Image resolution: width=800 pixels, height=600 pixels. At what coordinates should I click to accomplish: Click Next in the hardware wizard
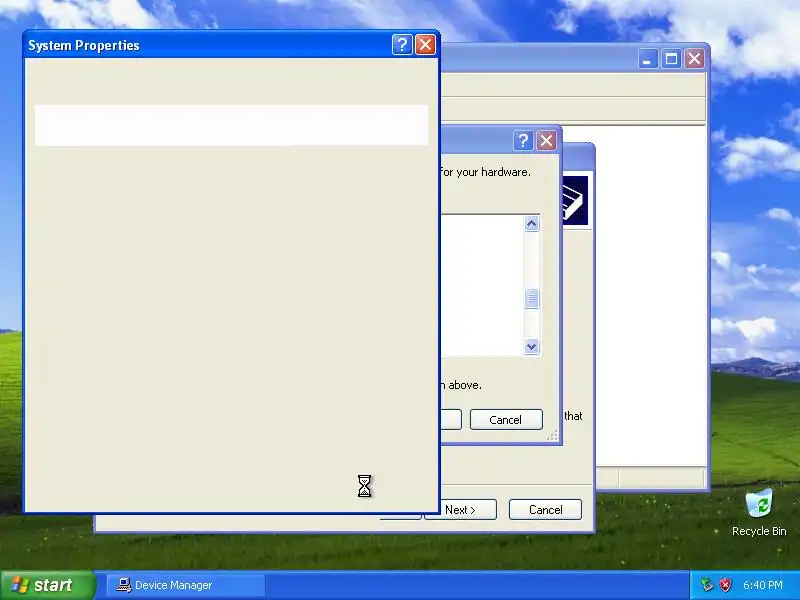coord(460,510)
